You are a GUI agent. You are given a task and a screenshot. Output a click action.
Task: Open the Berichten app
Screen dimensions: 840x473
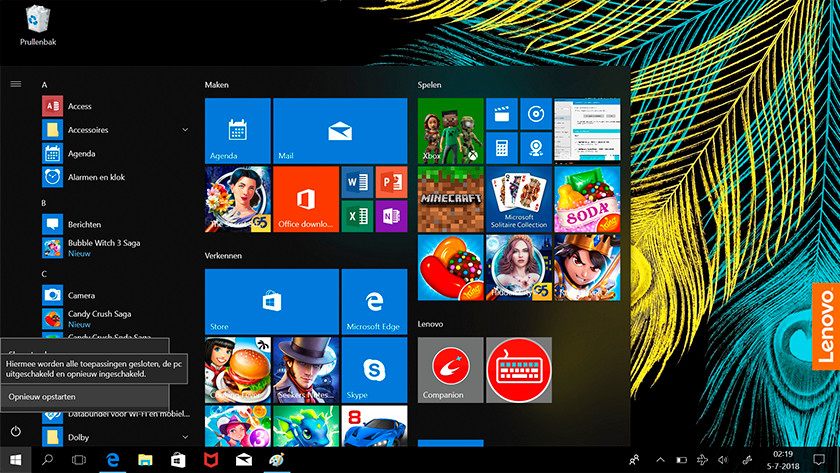pos(115,224)
